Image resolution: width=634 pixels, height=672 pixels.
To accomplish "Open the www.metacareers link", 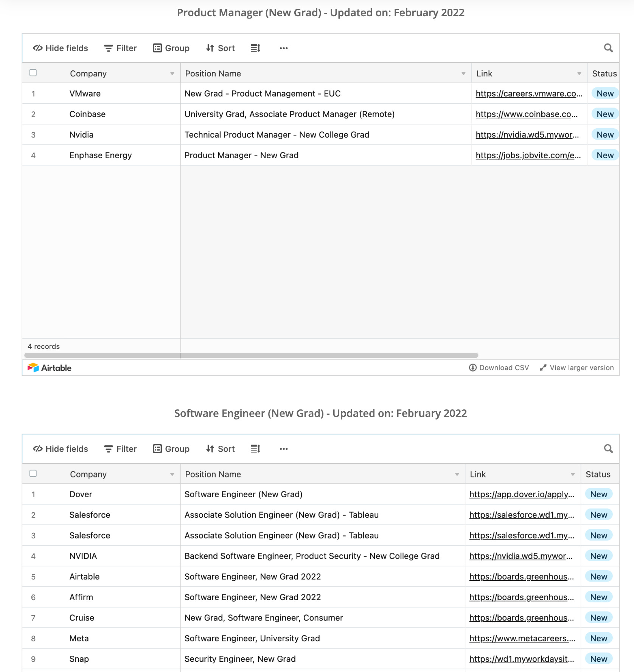I will [x=522, y=638].
